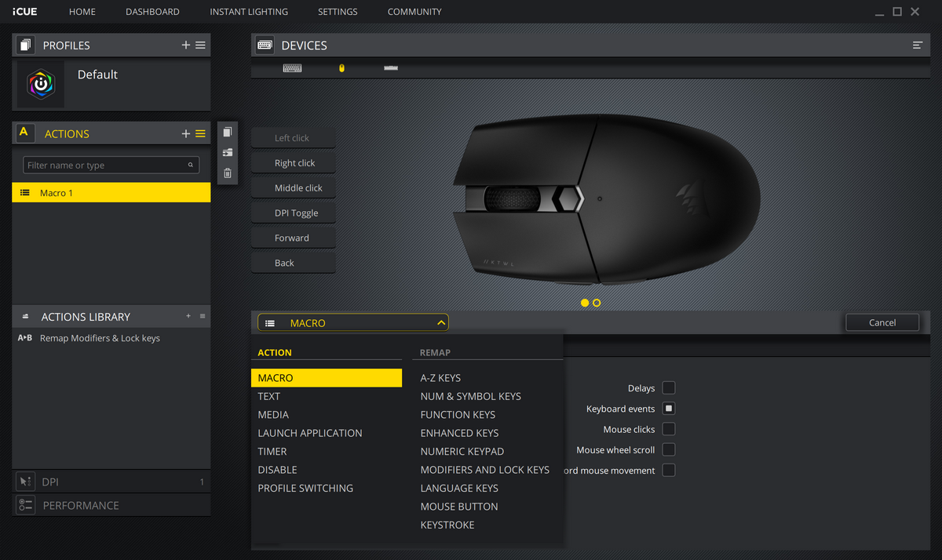Choose LAUNCH APPLICATION action type
The image size is (942, 560).
point(310,433)
